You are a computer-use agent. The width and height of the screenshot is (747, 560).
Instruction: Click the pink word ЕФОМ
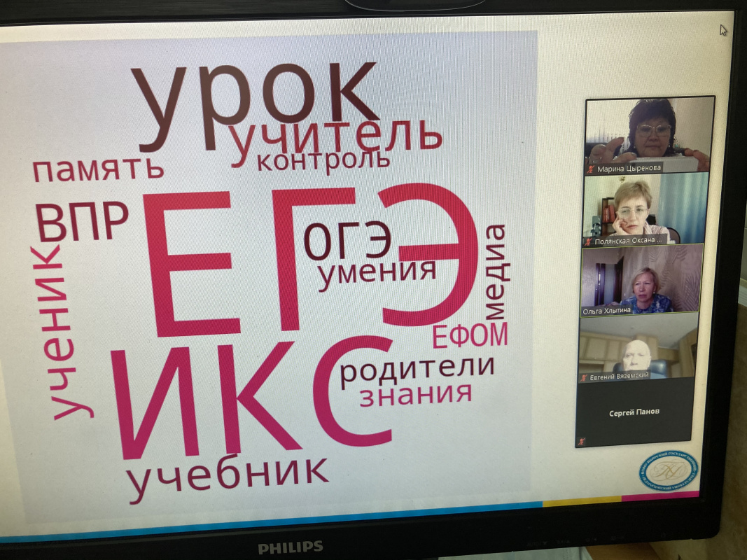[x=469, y=336]
